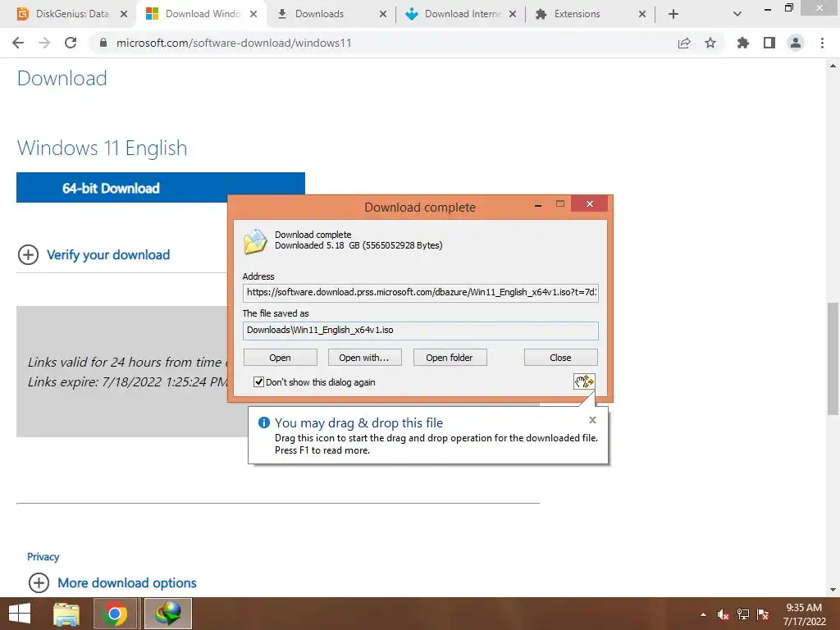This screenshot has width=840, height=630.
Task: Close the Download Internet tab
Action: 513,14
